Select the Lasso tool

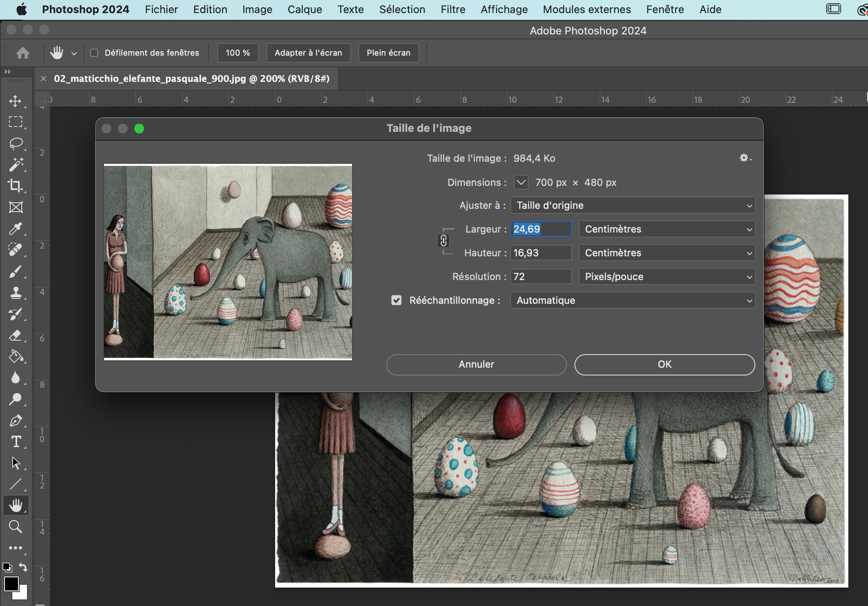coord(16,143)
